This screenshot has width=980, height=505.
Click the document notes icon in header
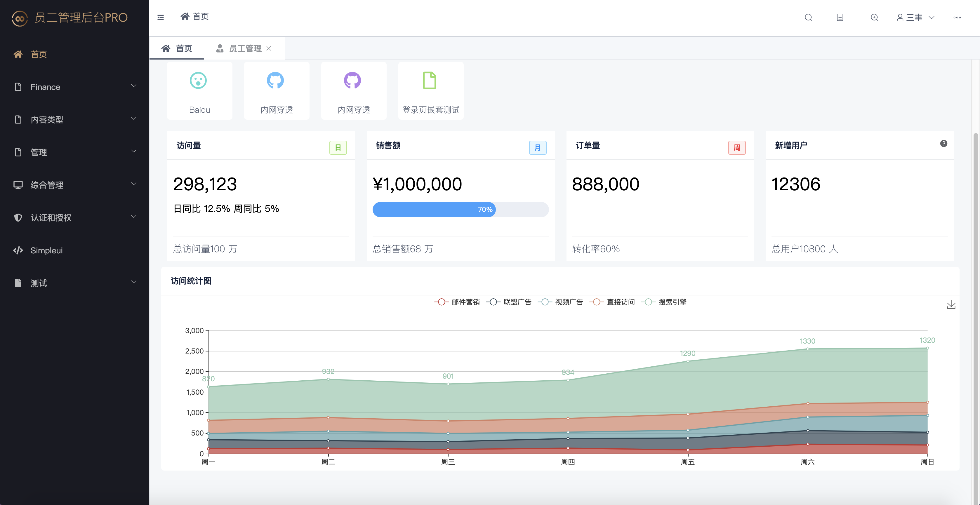tap(840, 18)
